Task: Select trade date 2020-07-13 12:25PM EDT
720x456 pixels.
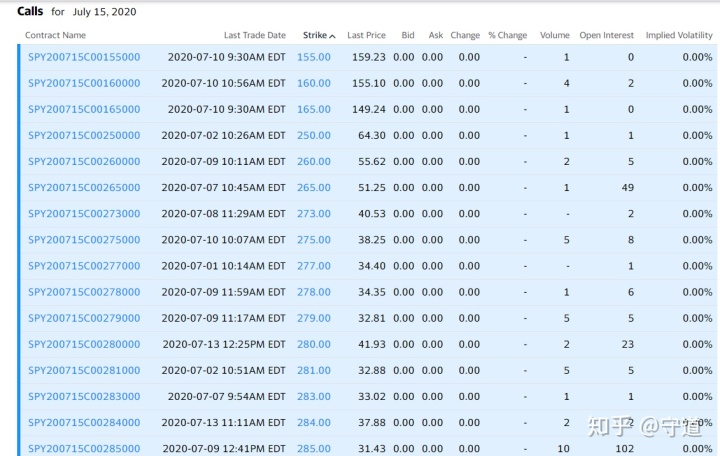Action: pos(224,344)
